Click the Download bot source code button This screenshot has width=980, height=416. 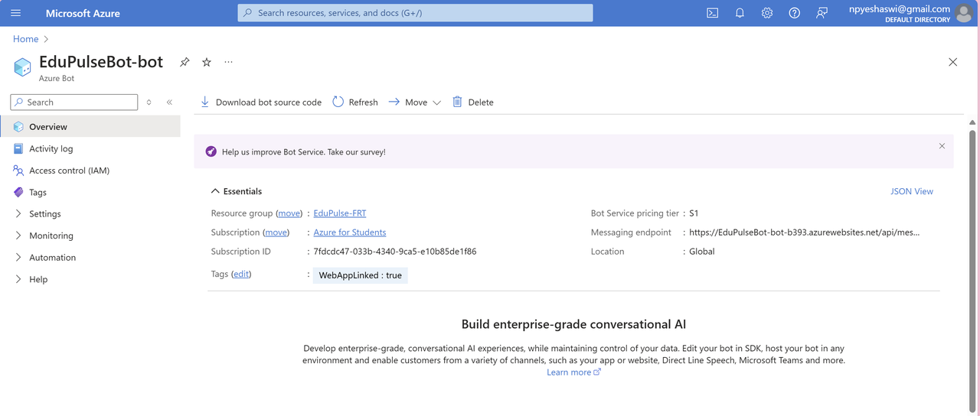tap(261, 102)
